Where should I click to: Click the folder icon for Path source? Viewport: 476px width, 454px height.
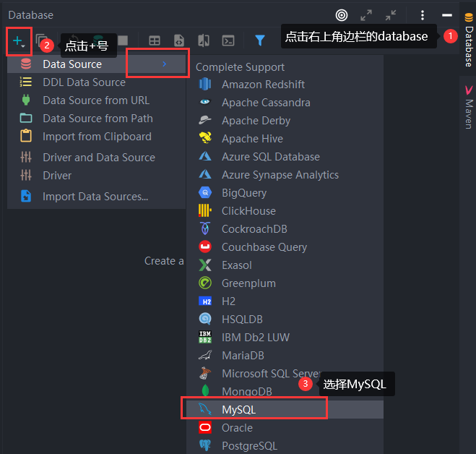coord(26,118)
